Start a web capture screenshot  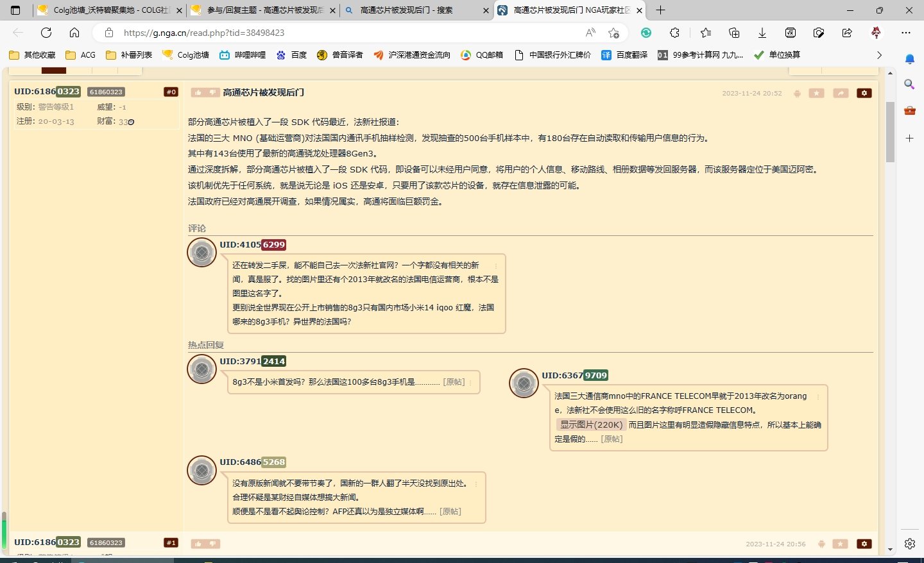pyautogui.click(x=819, y=33)
